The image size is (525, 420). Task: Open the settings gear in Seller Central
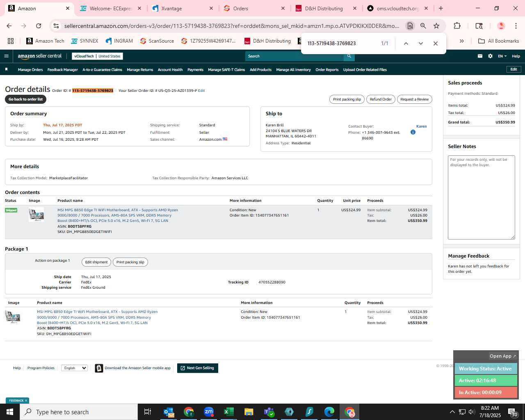pos(490,56)
